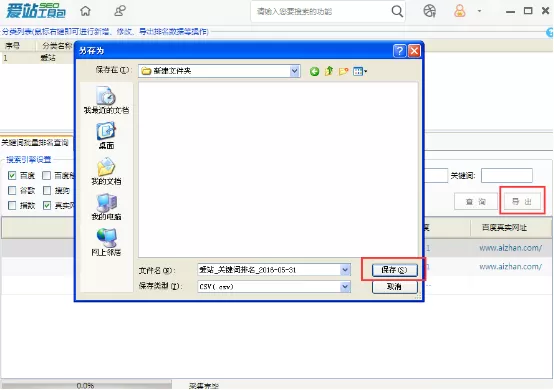
Task: Close the Save As dialog
Action: point(414,51)
